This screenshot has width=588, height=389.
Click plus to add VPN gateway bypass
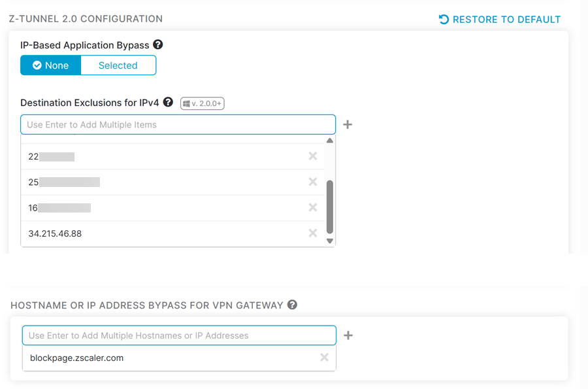348,335
